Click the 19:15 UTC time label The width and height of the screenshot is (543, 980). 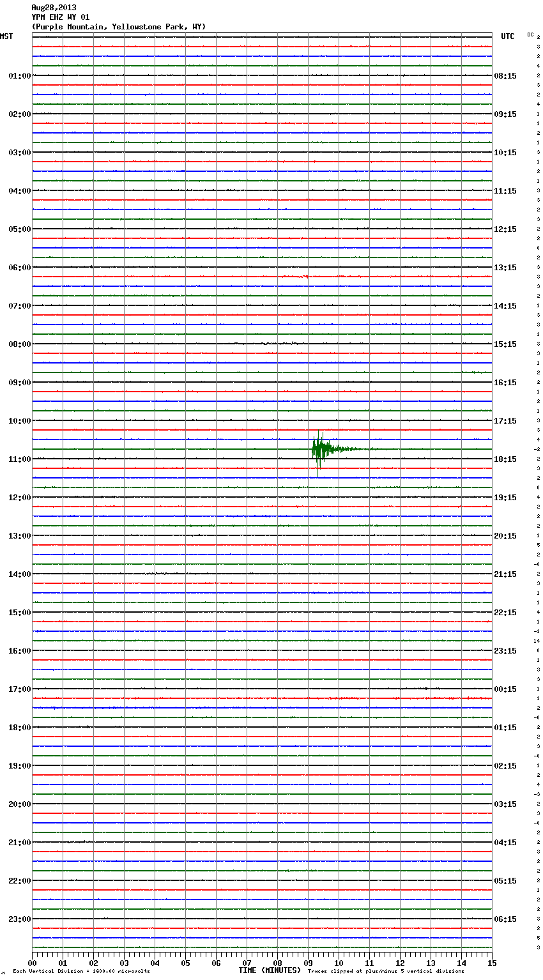[x=505, y=498]
